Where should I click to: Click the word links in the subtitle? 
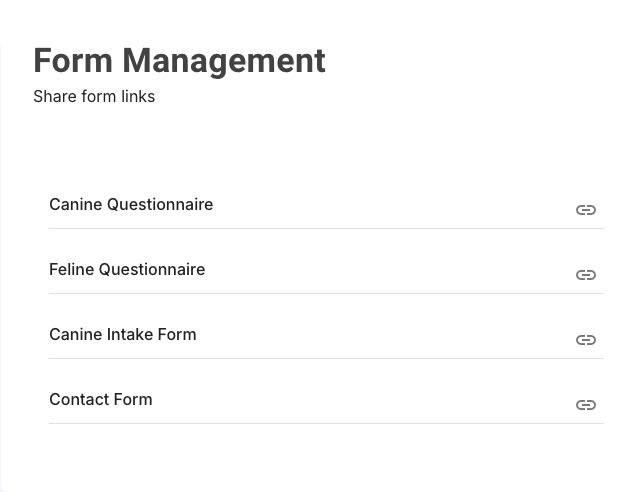138,96
